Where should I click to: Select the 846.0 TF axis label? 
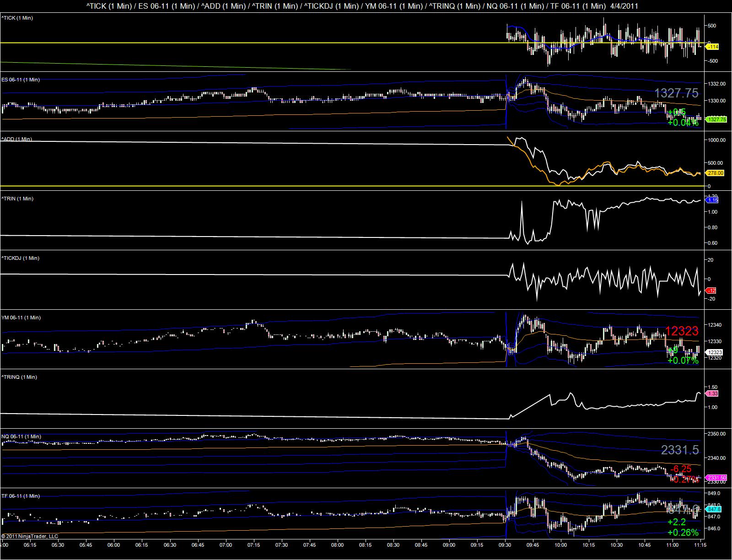tap(715, 528)
